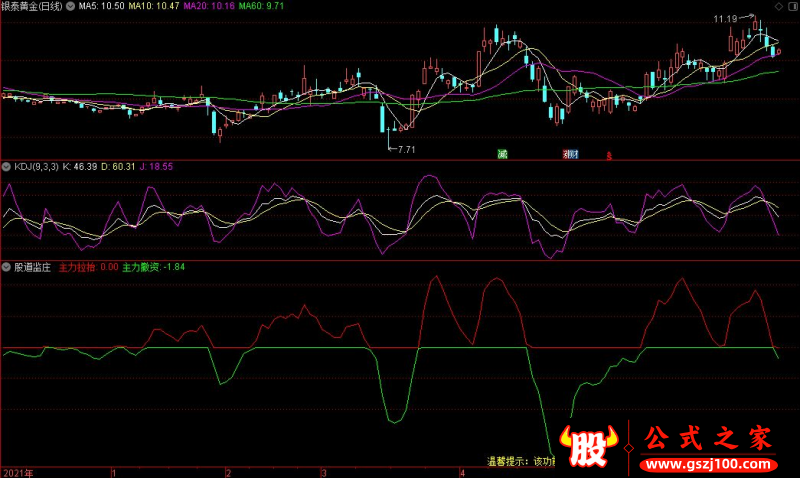Click the 主力散资 indicator label

141,267
